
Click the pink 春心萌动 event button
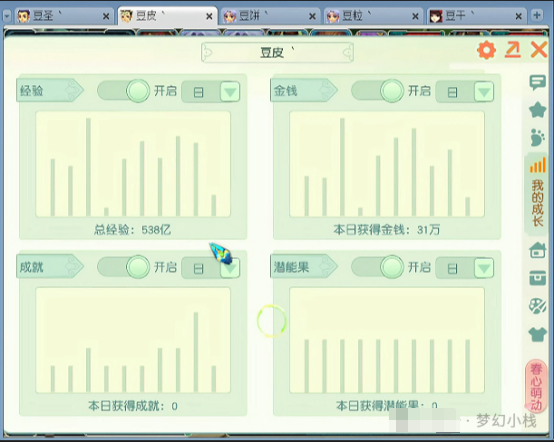[x=536, y=387]
